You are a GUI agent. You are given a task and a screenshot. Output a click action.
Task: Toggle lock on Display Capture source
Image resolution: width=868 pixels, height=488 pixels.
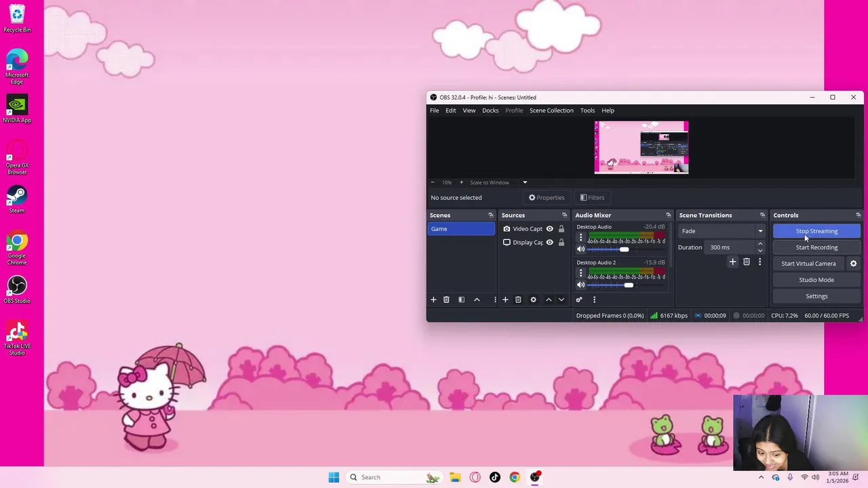(x=561, y=243)
